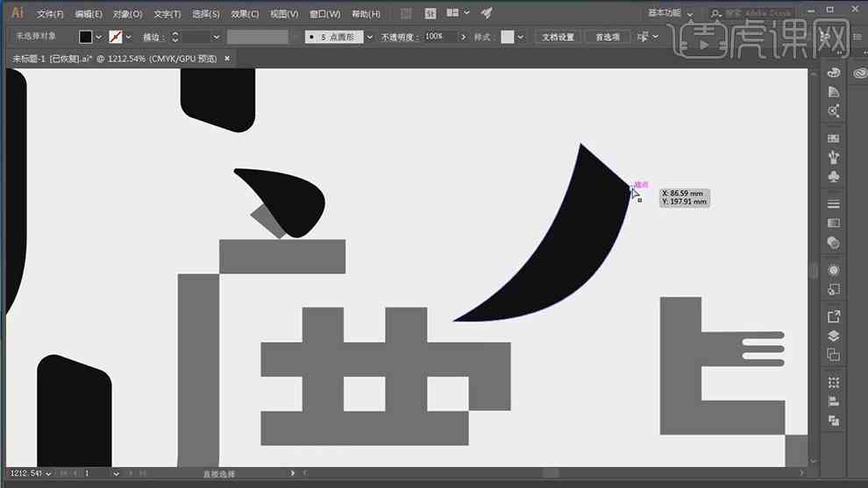This screenshot has width=868, height=488.
Task: Open the Transparency panel icon
Action: 833,243
